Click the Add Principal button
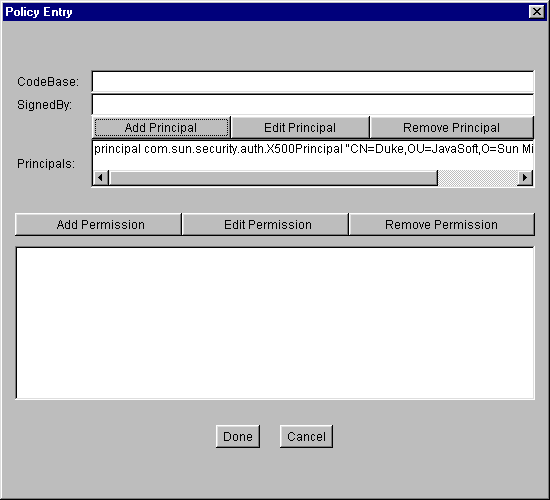This screenshot has width=550, height=500. tap(161, 127)
